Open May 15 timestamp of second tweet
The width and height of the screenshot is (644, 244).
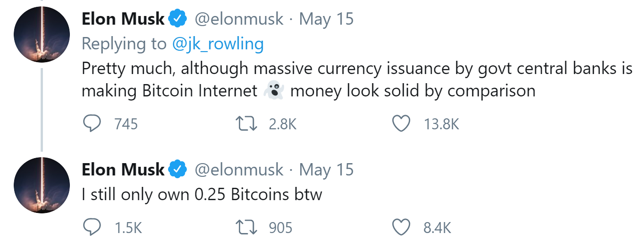[x=326, y=170]
